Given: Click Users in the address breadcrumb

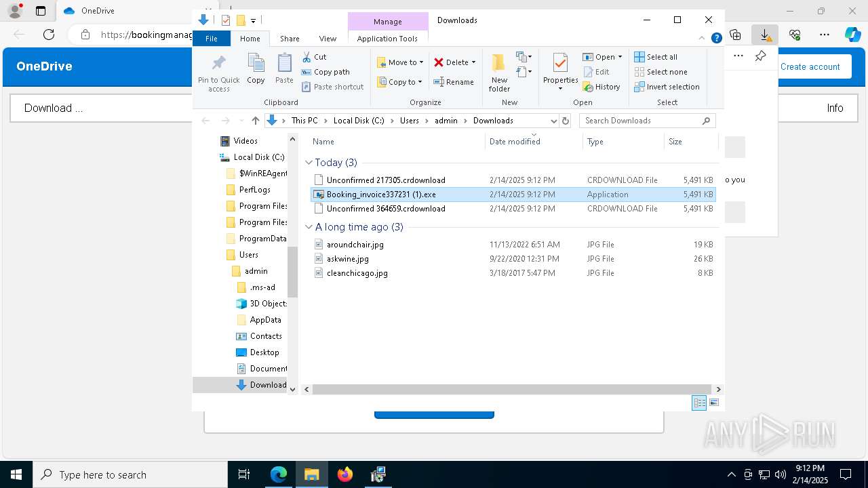Looking at the screenshot, I should (409, 121).
